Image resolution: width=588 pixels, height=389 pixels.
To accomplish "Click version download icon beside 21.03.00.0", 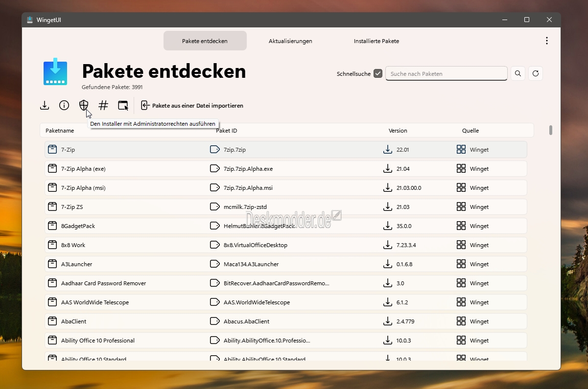I will [x=388, y=187].
